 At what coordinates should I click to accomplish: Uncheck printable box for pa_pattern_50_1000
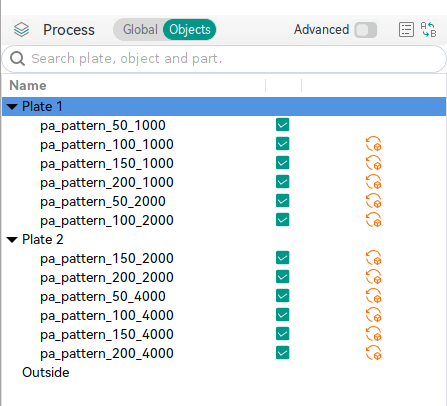[282, 125]
